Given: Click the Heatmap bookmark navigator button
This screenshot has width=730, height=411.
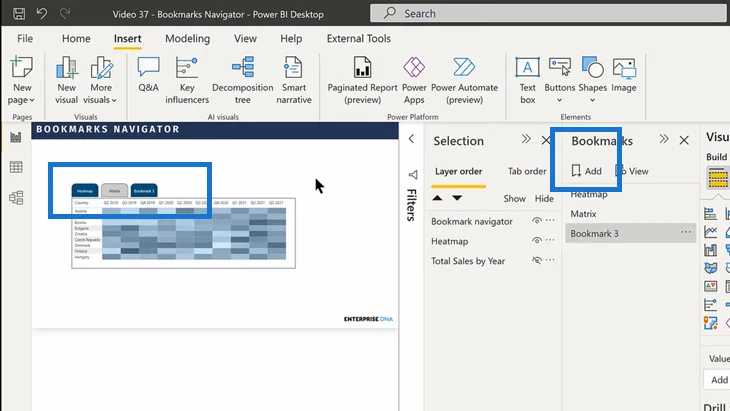Looking at the screenshot, I should click(x=85, y=190).
